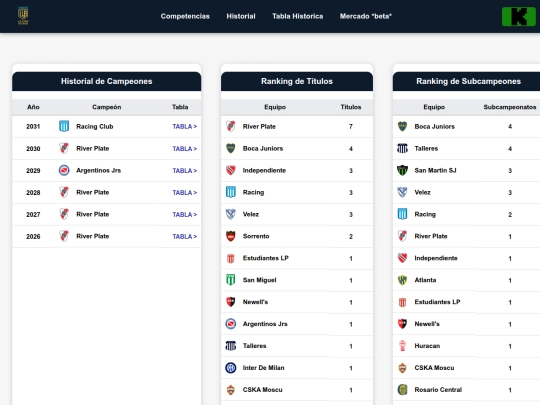Select Argentinos Jrs name in 2029 row

click(x=98, y=170)
